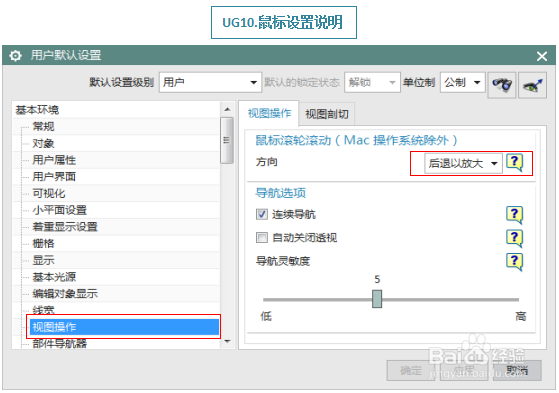Image resolution: width=559 pixels, height=393 pixels.
Task: Open help icon beside 连续导航
Action: [514, 215]
